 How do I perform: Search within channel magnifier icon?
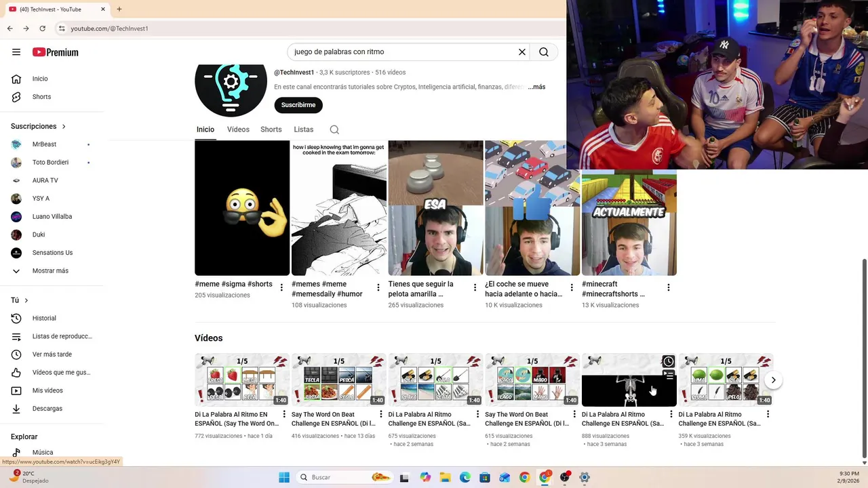pos(334,129)
